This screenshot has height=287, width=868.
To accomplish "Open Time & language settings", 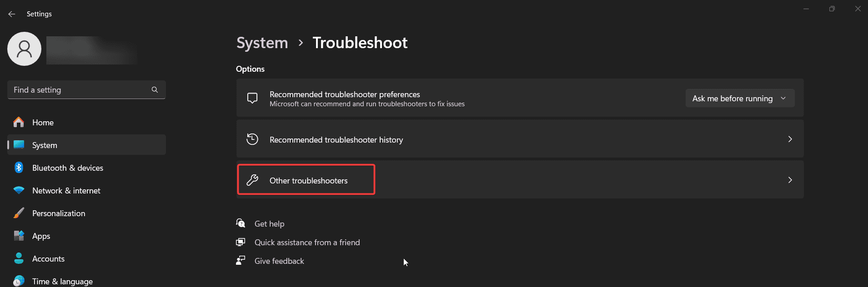I will click(x=62, y=282).
